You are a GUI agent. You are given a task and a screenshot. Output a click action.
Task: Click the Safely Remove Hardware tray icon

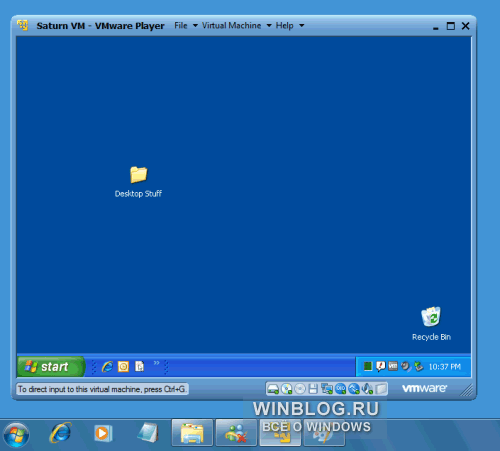click(418, 366)
